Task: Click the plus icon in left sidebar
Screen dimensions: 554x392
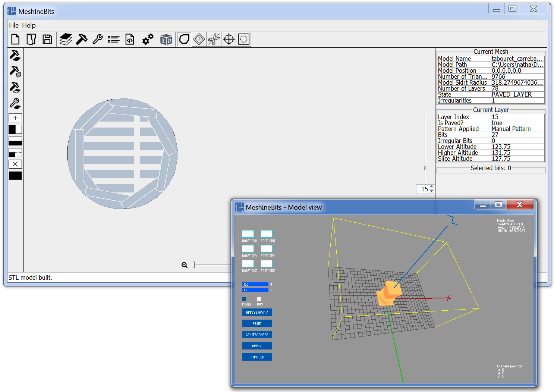Action: tap(15, 118)
